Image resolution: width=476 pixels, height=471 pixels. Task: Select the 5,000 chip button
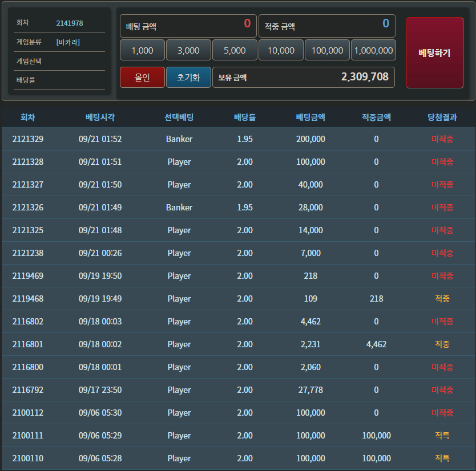tap(235, 50)
